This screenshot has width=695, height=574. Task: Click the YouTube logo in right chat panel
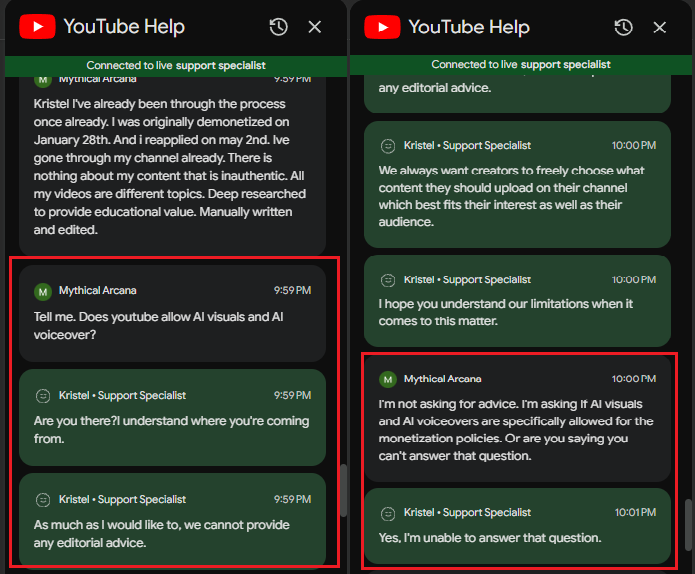(x=382, y=27)
